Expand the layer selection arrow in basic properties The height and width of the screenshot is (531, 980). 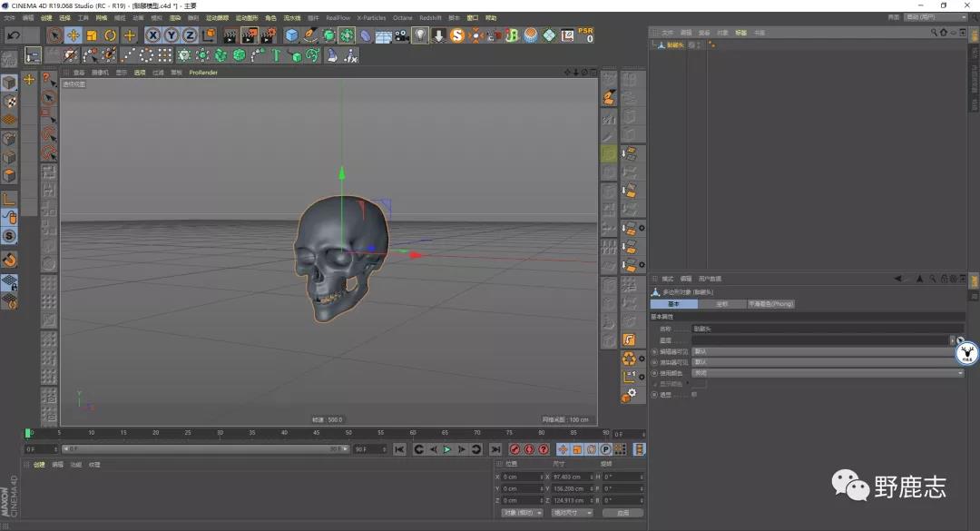click(x=952, y=339)
